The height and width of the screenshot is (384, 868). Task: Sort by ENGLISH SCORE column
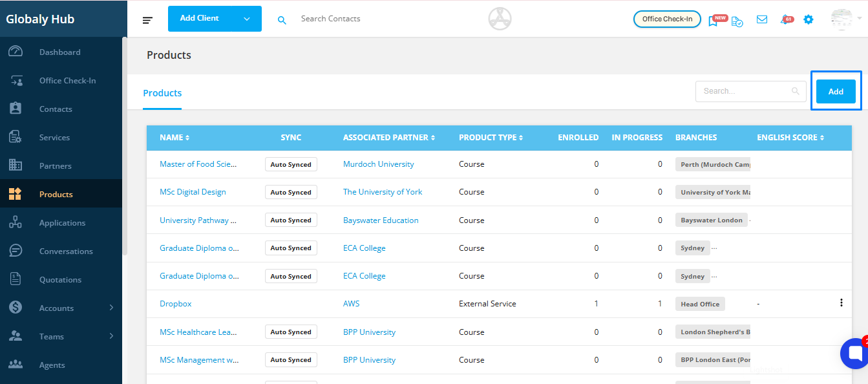791,138
